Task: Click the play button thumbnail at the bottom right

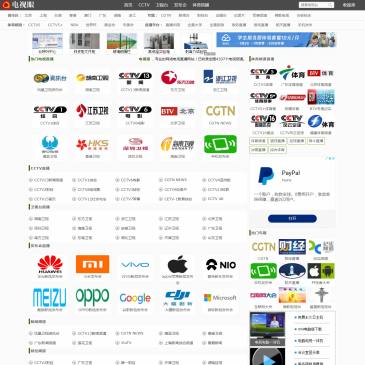Action: point(267,357)
